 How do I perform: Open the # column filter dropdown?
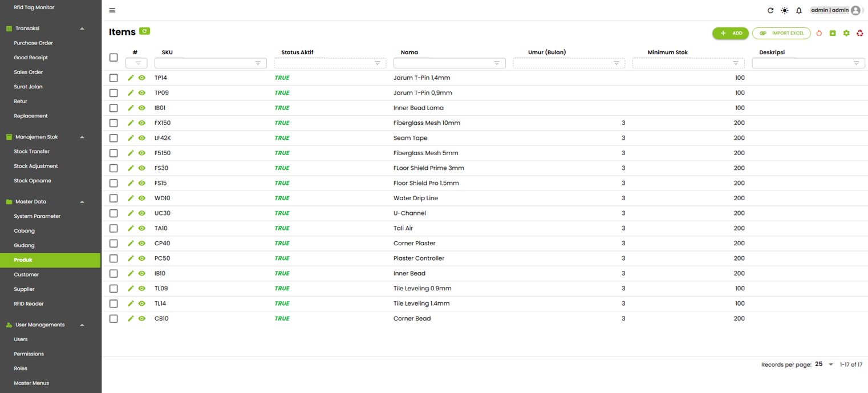[x=137, y=63]
